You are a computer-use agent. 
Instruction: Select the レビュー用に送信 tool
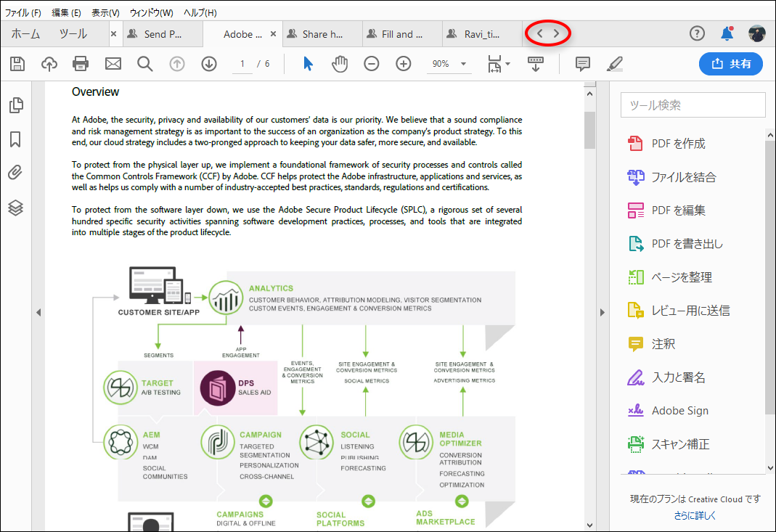[x=679, y=311]
